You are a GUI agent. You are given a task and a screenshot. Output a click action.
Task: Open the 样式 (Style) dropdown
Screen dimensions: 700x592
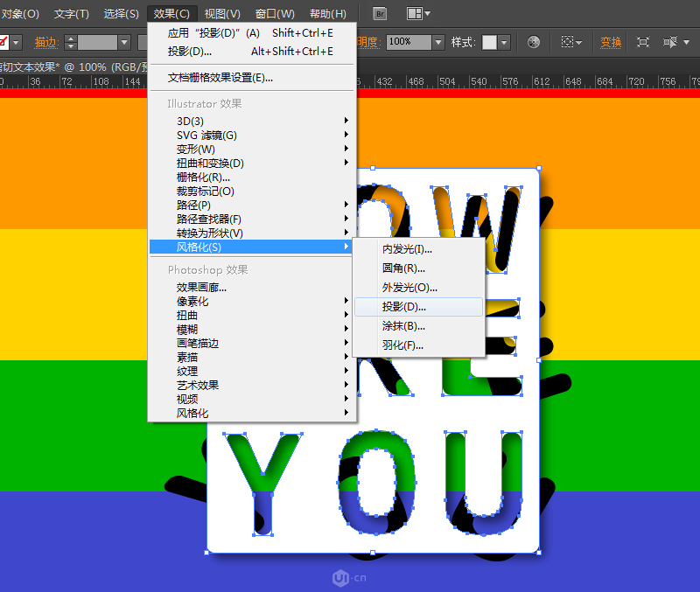coord(503,42)
